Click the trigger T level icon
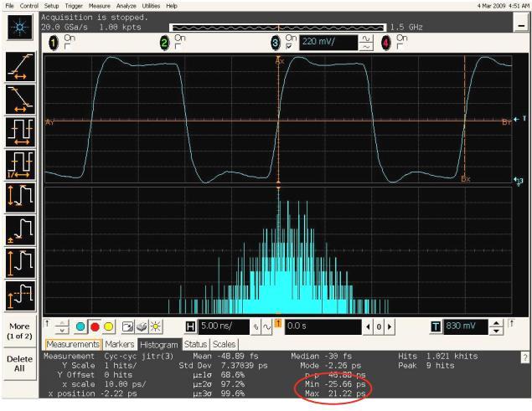 click(x=436, y=327)
